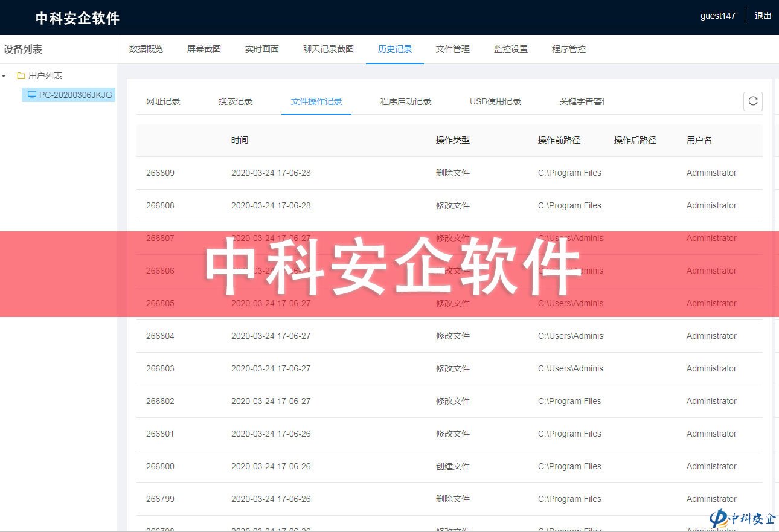This screenshot has height=532, width=779.
Task: Click record ID 266808
Action: point(160,205)
